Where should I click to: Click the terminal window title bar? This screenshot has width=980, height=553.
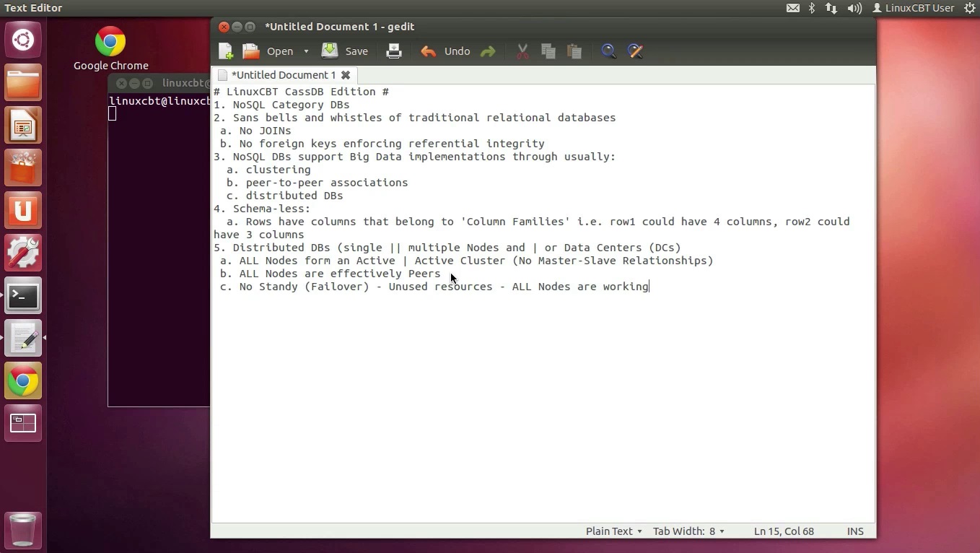click(159, 83)
